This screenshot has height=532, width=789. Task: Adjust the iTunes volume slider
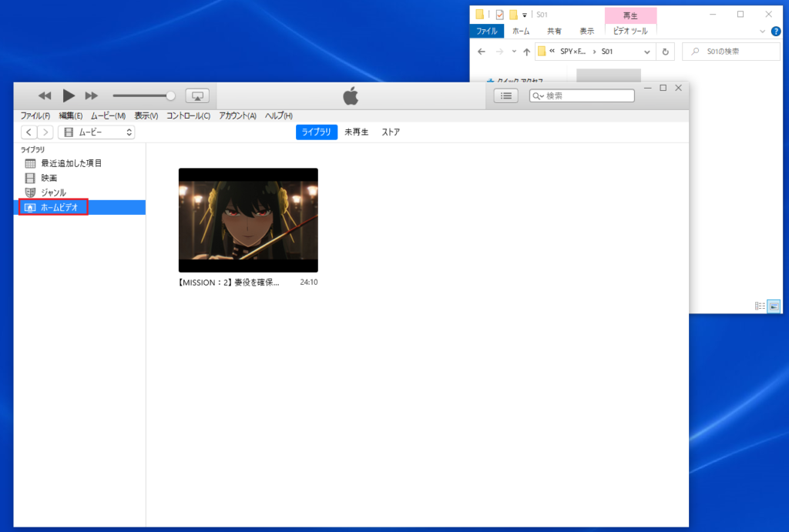[144, 95]
